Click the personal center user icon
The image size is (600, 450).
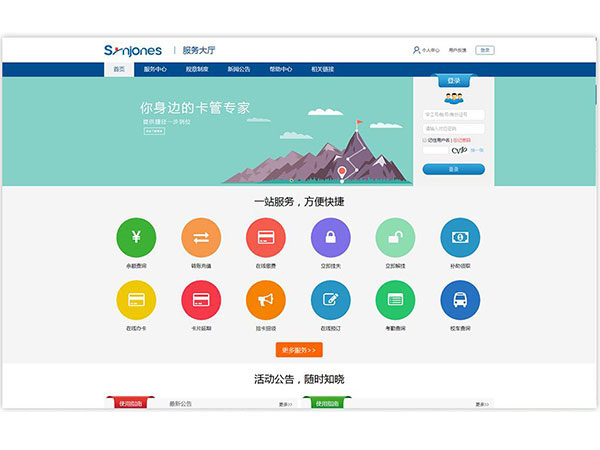point(417,50)
